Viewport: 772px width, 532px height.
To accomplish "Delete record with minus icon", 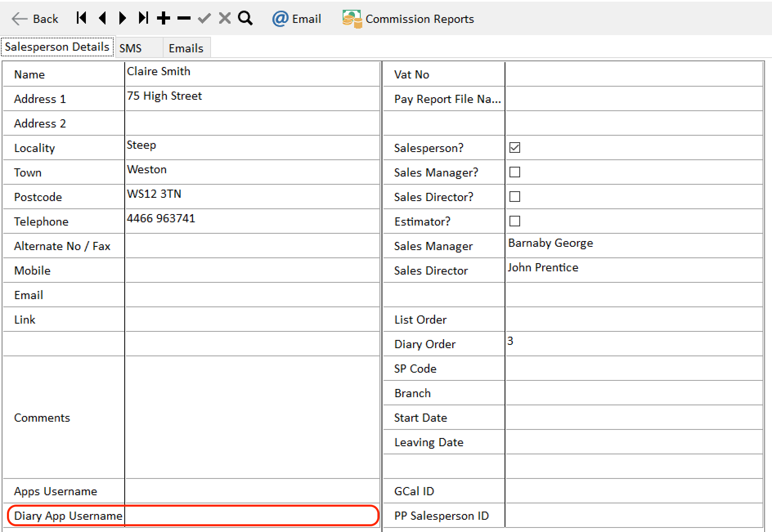I will pyautogui.click(x=184, y=18).
